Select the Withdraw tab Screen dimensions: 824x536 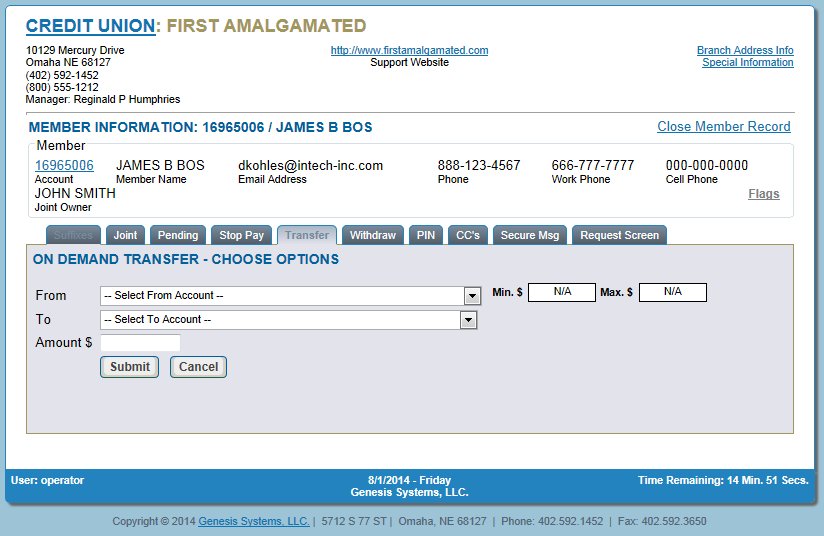point(372,235)
